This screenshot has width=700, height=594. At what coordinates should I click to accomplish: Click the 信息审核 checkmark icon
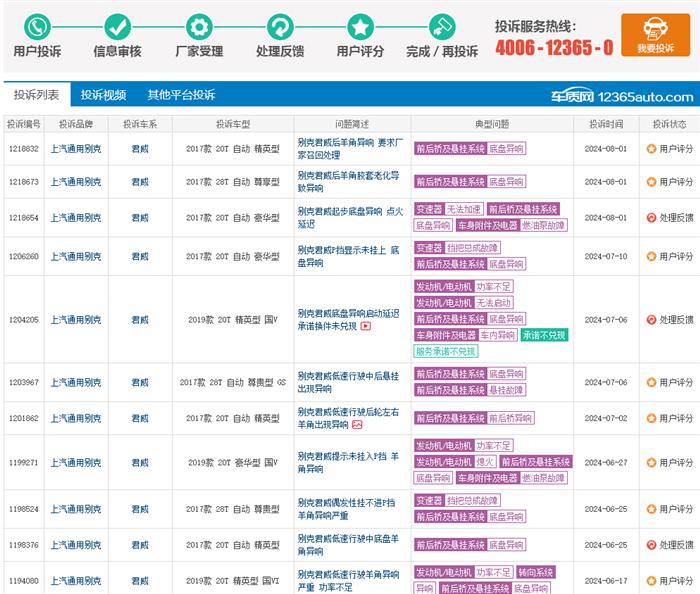pyautogui.click(x=117, y=27)
